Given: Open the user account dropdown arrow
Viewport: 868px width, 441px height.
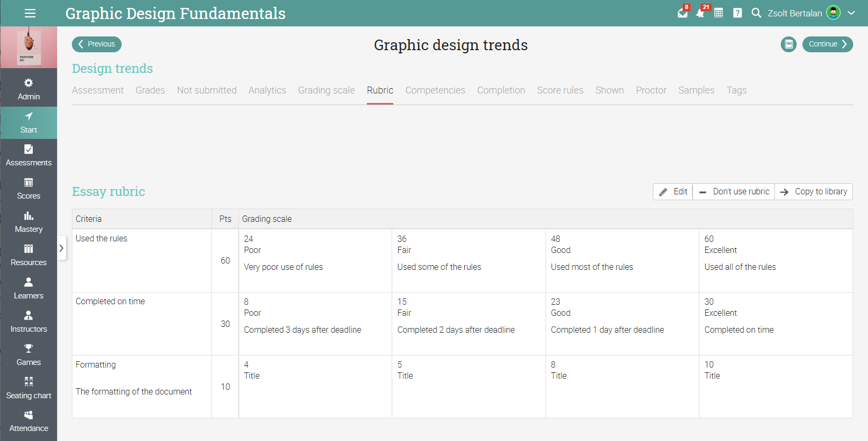Looking at the screenshot, I should pyautogui.click(x=851, y=13).
